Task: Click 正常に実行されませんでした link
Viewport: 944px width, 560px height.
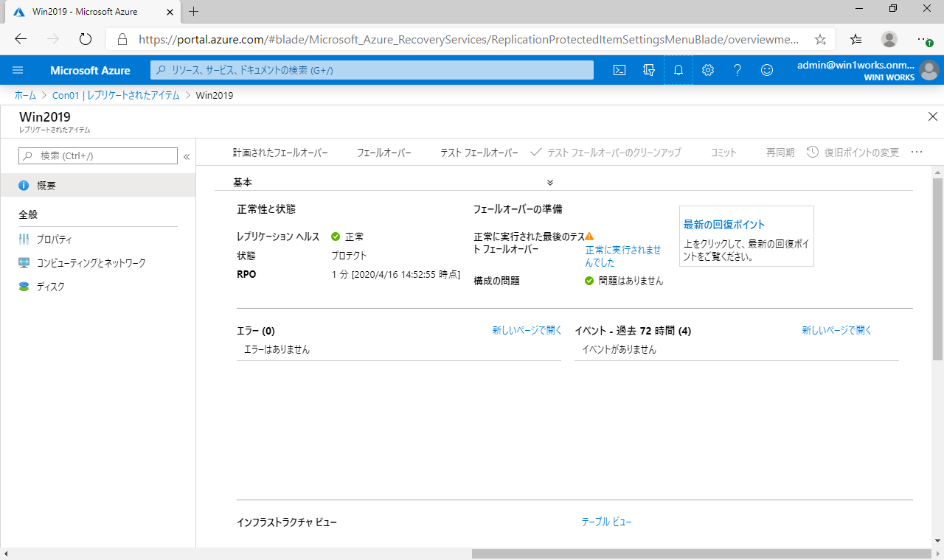Action: [623, 256]
